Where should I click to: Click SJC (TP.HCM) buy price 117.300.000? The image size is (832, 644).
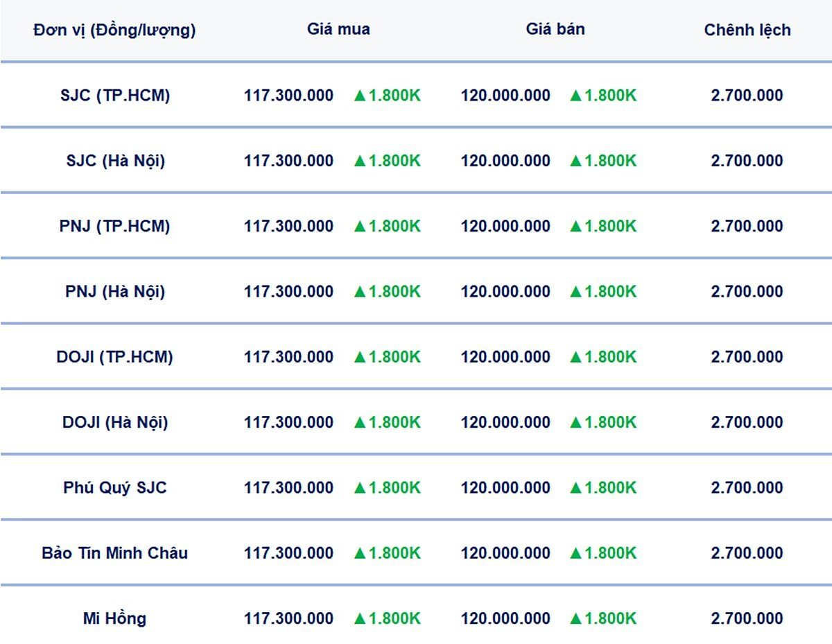(288, 96)
